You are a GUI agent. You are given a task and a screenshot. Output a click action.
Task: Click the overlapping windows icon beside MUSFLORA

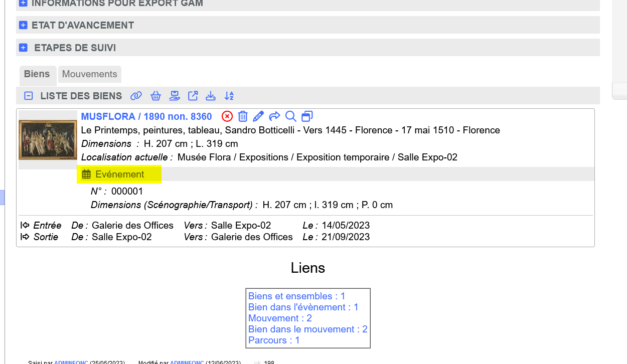point(307,116)
